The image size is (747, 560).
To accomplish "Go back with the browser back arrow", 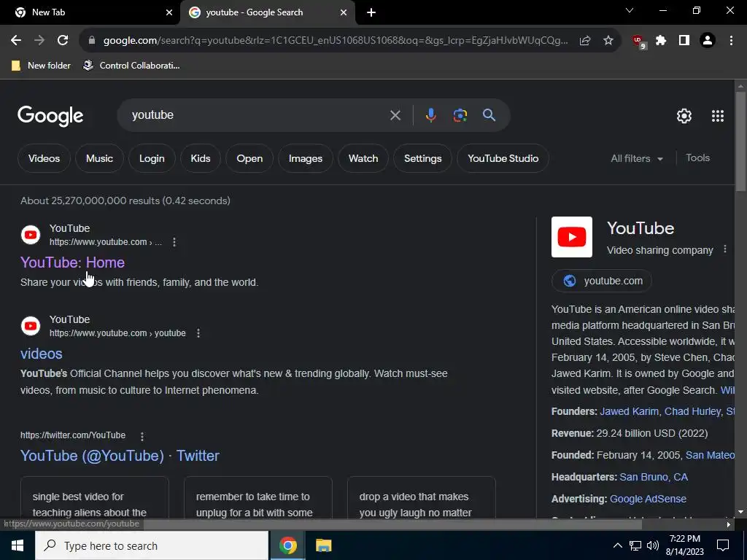I will click(x=16, y=41).
